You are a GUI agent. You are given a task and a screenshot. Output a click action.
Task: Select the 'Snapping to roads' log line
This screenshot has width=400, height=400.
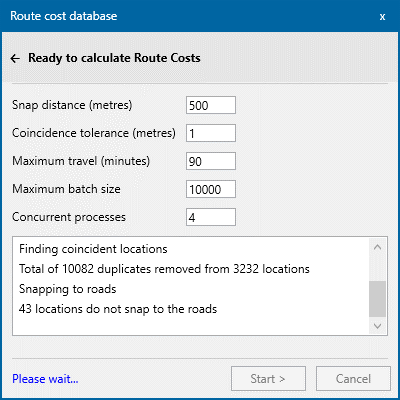[68, 289]
